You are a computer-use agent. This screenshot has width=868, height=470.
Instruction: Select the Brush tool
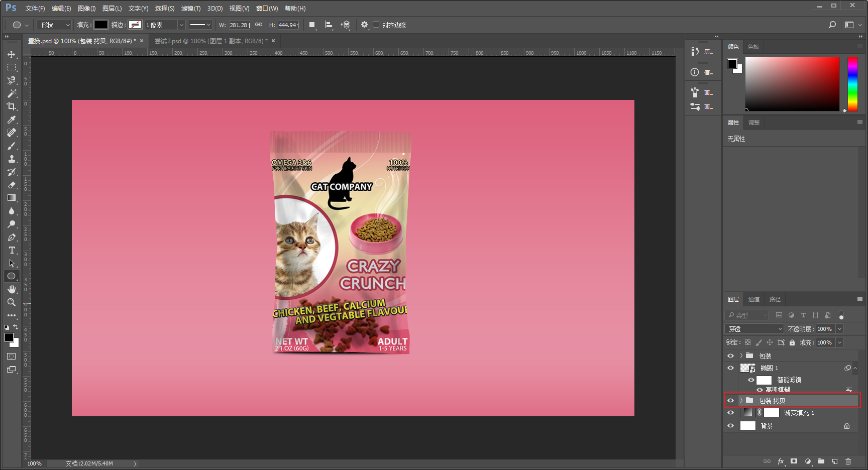[12, 146]
